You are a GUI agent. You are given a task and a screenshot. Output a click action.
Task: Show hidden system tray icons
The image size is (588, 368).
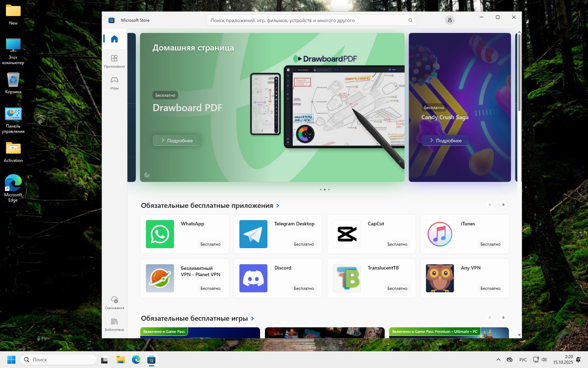coord(498,360)
